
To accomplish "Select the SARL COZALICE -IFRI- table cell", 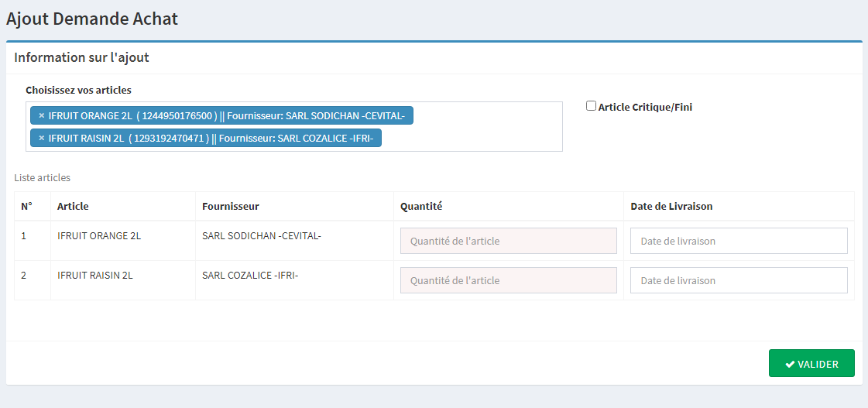I will [x=250, y=275].
